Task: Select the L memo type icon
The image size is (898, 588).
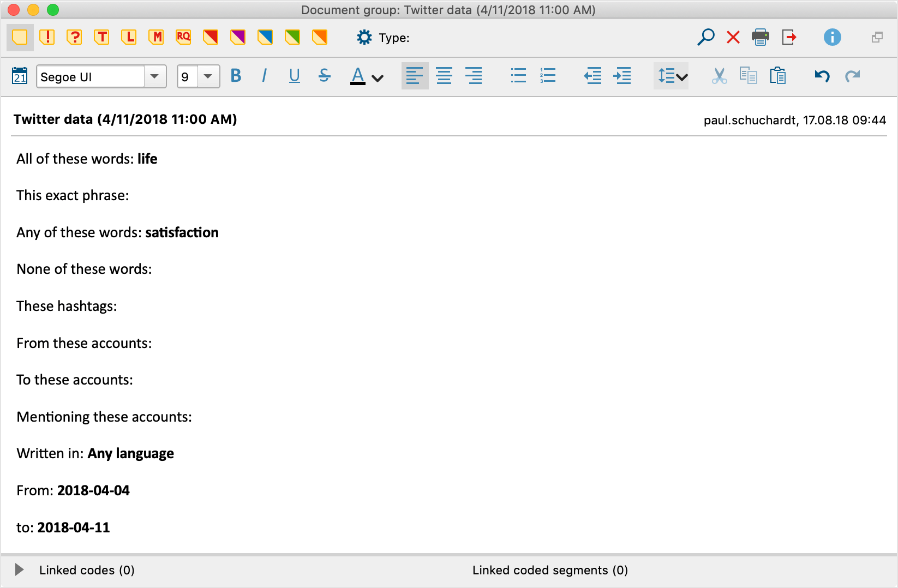Action: click(x=129, y=37)
